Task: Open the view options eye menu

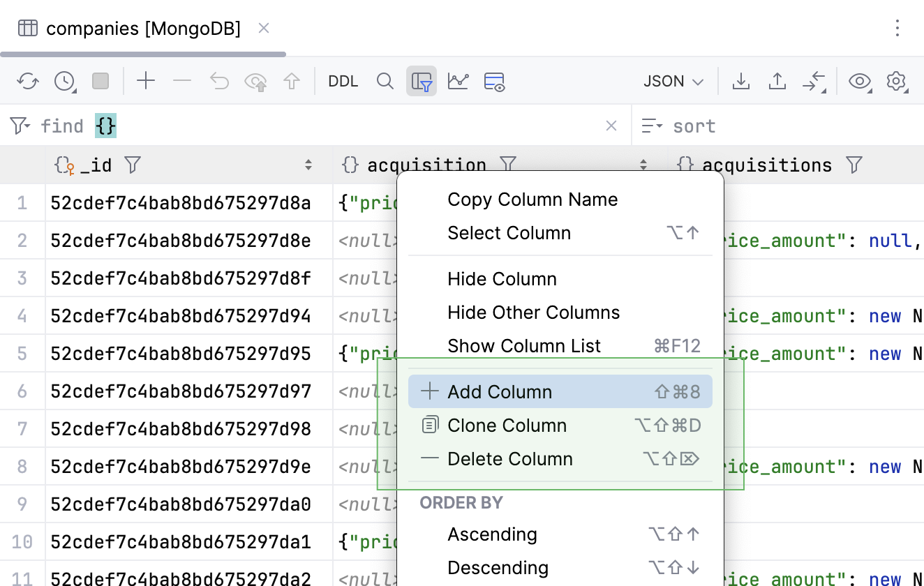Action: 860,81
